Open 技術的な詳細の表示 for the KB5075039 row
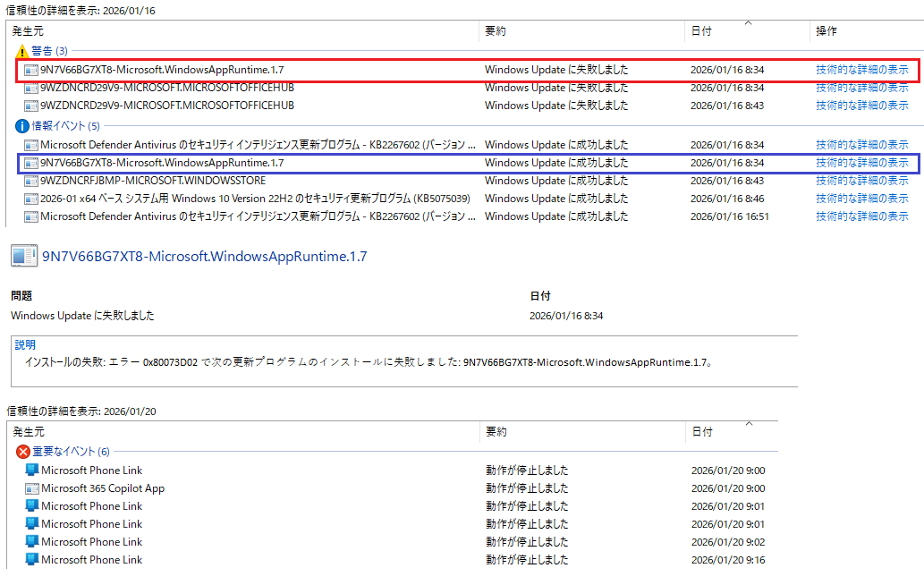Screen dimensions: 924x585 tap(862, 199)
